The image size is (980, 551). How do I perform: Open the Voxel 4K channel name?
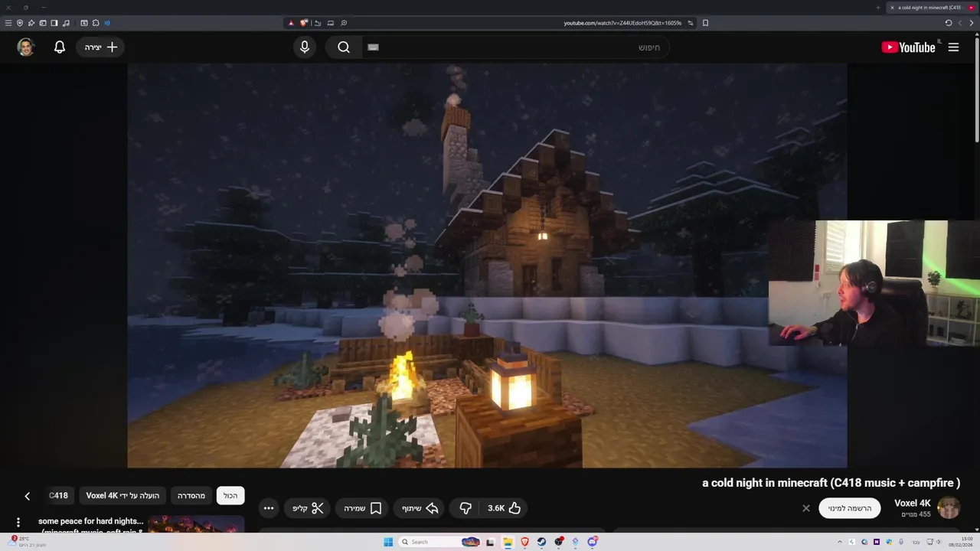coord(913,503)
